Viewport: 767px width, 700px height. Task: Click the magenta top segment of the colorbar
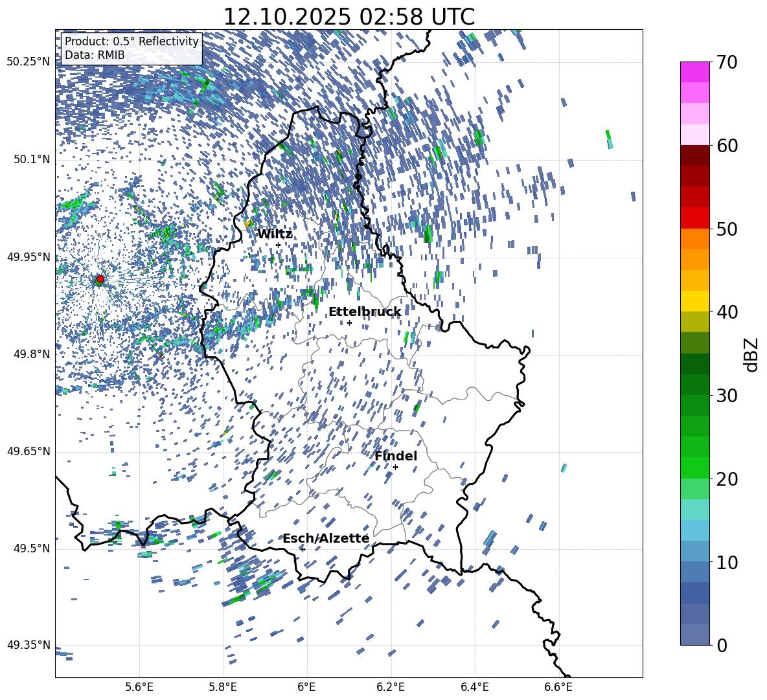click(694, 73)
